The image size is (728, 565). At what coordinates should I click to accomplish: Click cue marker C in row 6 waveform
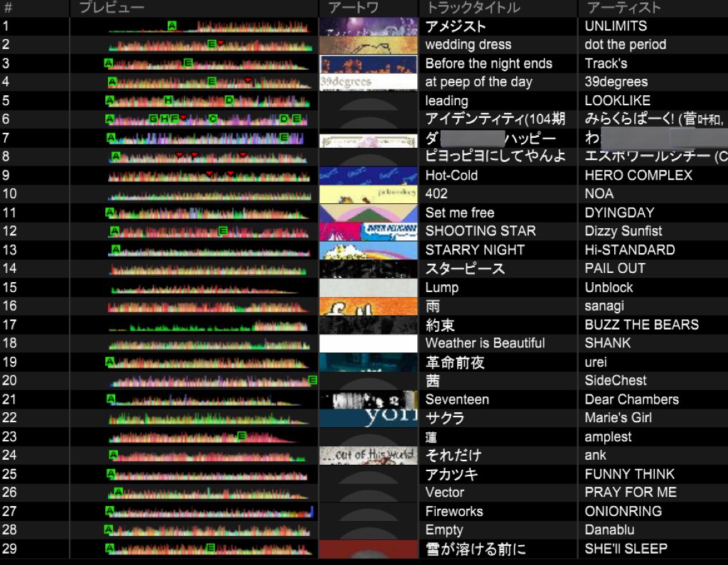[x=213, y=119]
